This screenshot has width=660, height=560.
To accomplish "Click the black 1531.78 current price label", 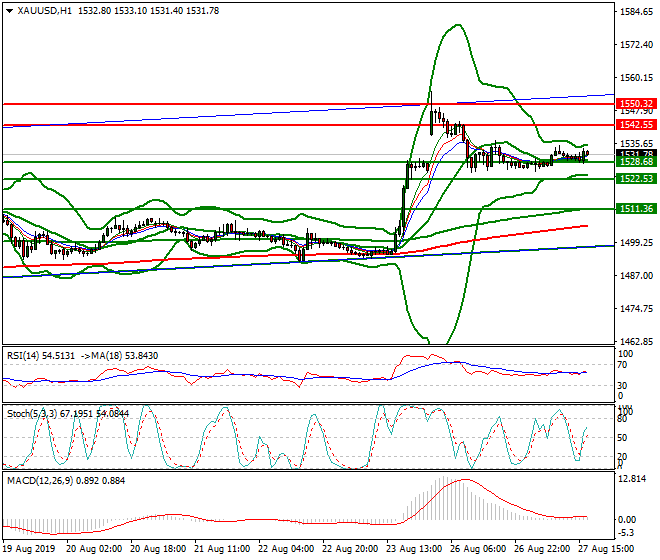I will [636, 153].
